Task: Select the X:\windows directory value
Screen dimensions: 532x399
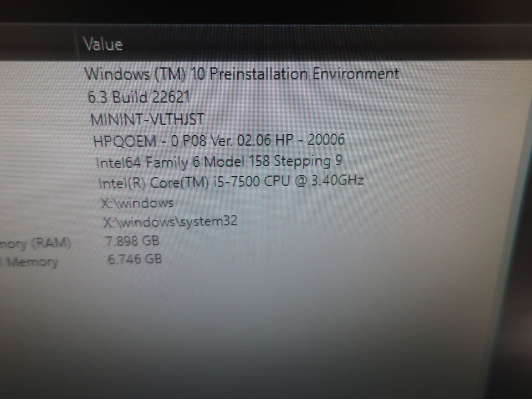Action: [137, 203]
